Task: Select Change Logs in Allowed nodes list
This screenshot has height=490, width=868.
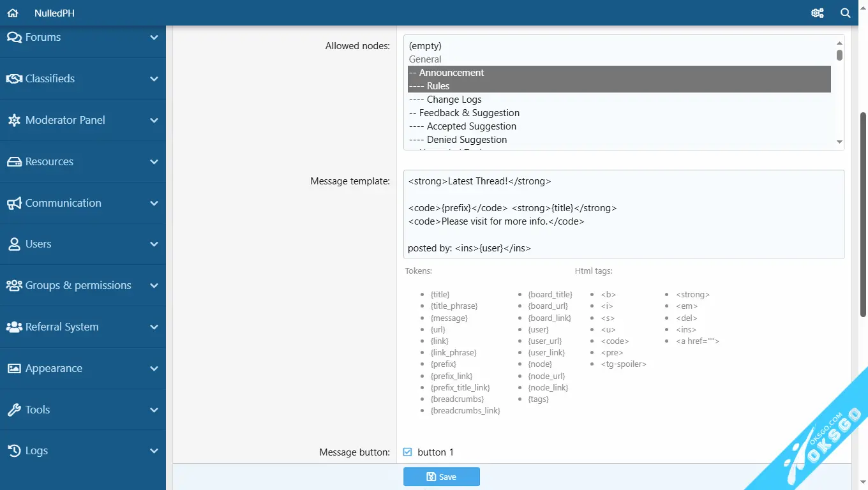Action: tap(454, 100)
